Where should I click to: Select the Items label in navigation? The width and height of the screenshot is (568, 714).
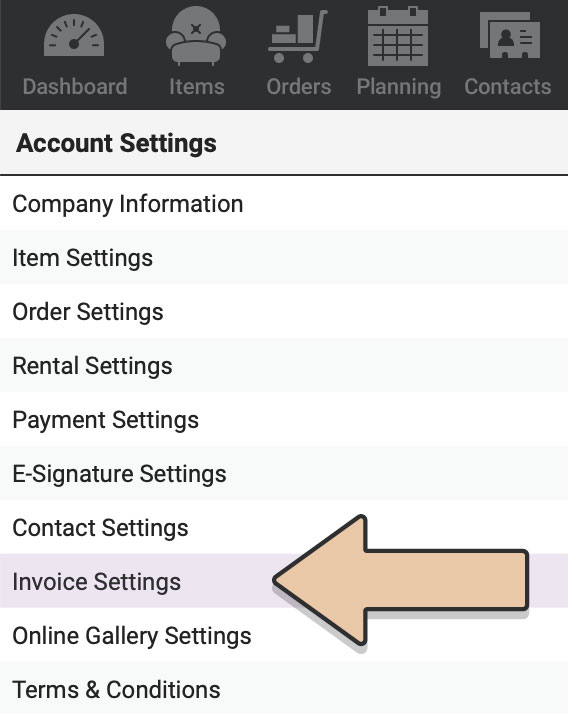(x=197, y=87)
